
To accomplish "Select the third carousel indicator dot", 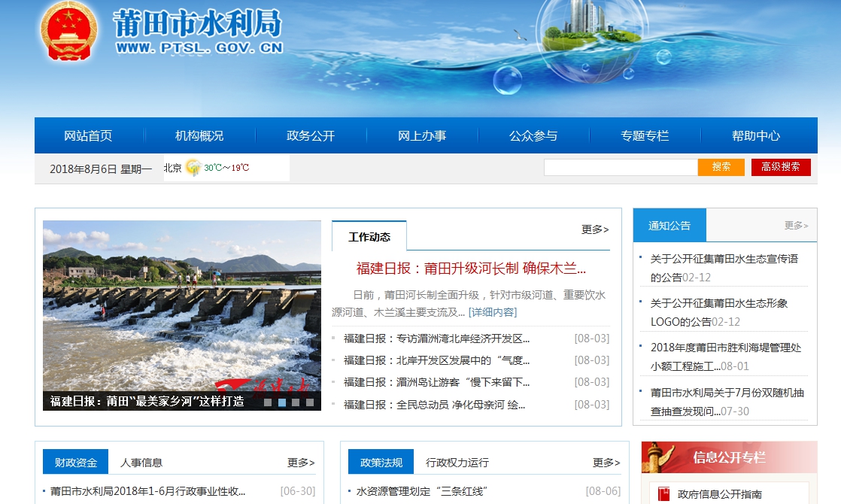I will [296, 402].
